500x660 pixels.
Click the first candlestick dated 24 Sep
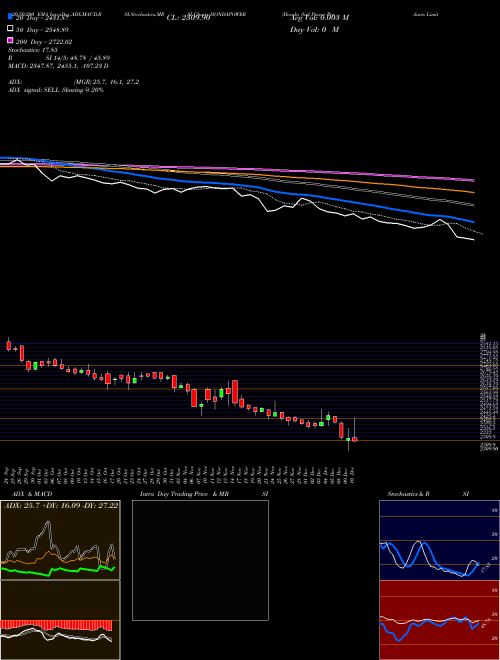click(x=8, y=345)
